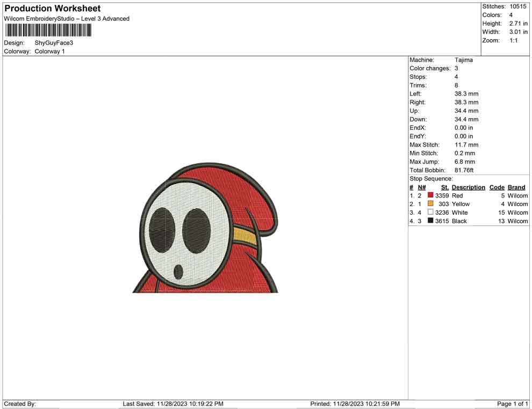Pick the white thread color swatch
Image resolution: width=532 pixels, height=409 pixels.
tap(430, 213)
